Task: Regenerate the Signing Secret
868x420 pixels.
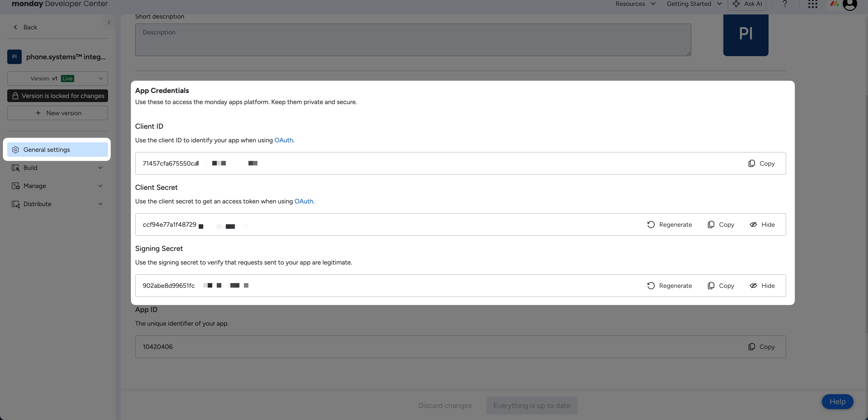Action: coord(670,286)
